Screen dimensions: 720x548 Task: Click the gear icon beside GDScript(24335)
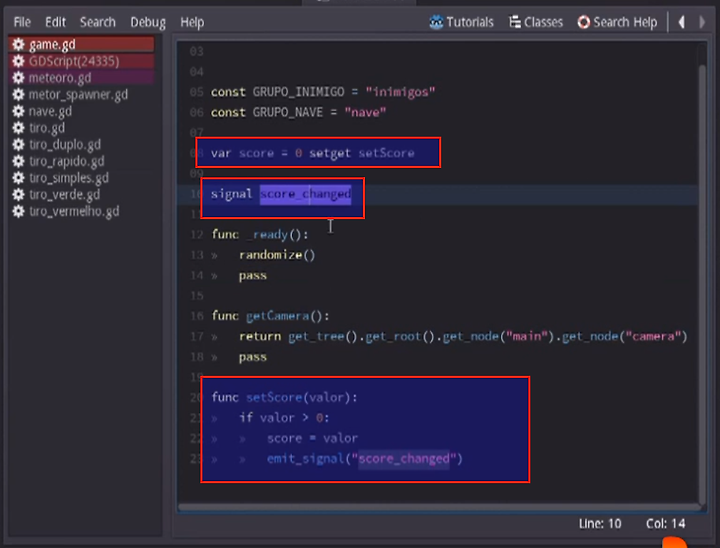tap(18, 61)
